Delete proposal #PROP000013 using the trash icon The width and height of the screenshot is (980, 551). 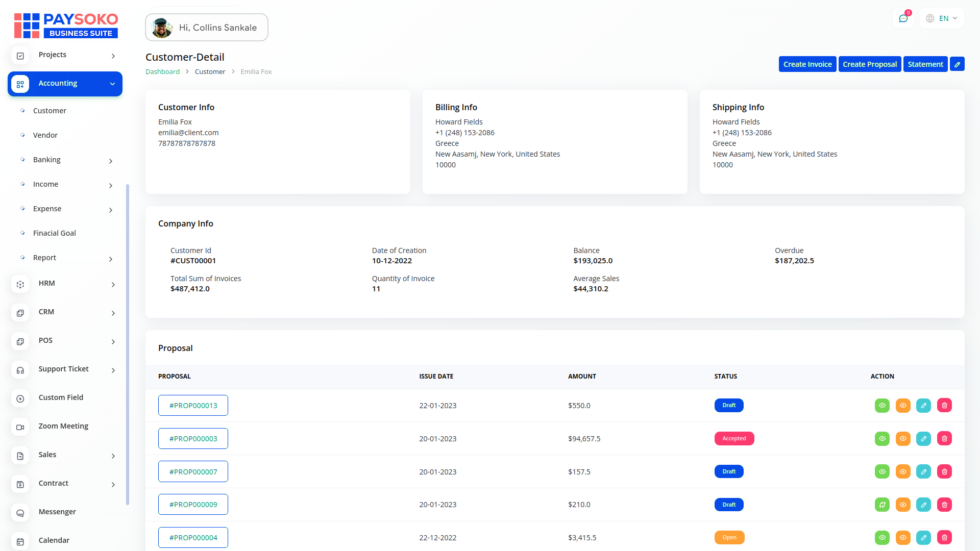pos(944,406)
